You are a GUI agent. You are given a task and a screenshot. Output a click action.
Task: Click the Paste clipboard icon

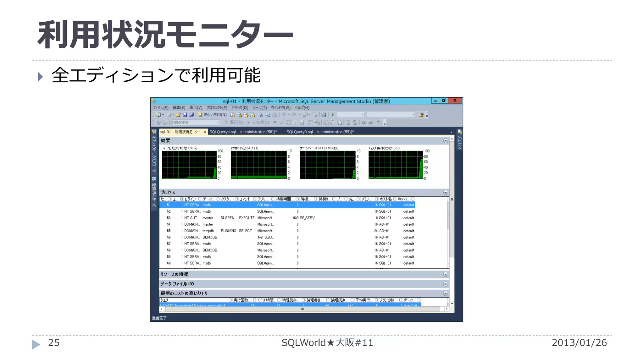[275, 115]
